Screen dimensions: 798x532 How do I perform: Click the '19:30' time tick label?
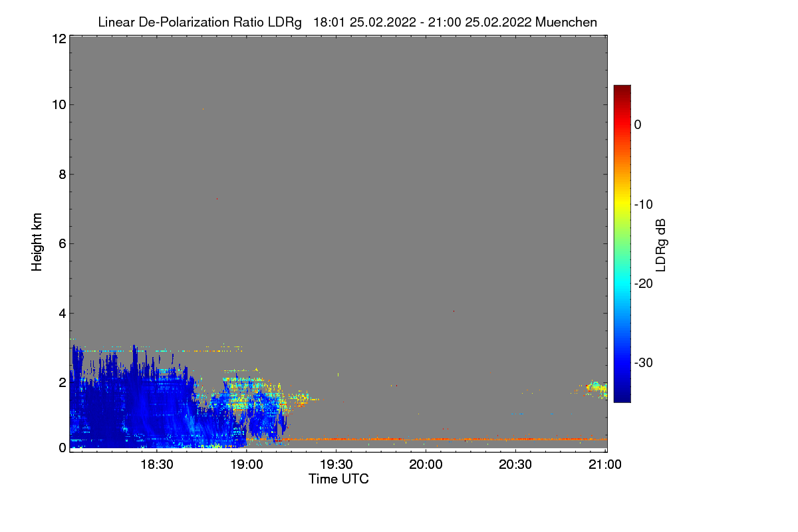336,465
